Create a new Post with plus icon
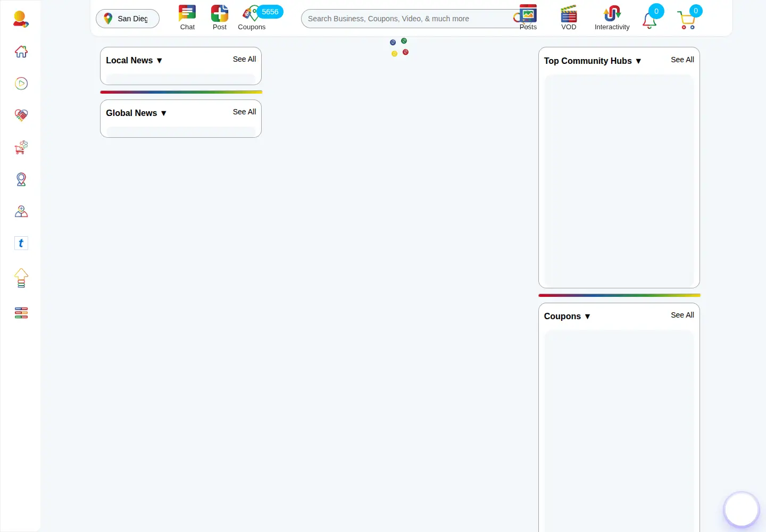 219,18
